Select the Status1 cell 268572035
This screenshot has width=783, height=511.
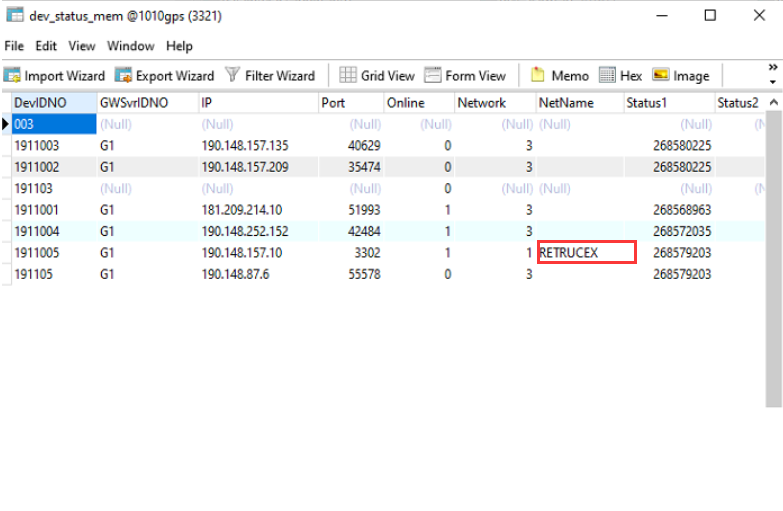(669, 231)
